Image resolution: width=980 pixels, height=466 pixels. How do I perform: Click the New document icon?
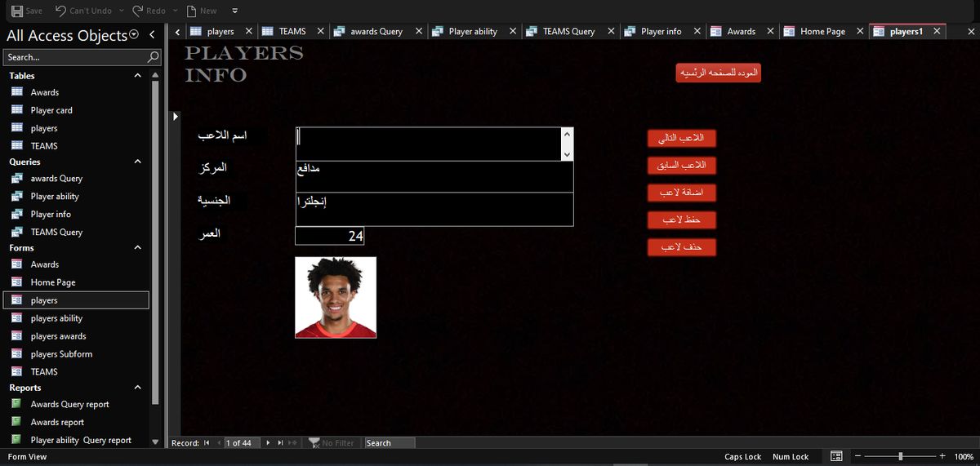[x=191, y=11]
